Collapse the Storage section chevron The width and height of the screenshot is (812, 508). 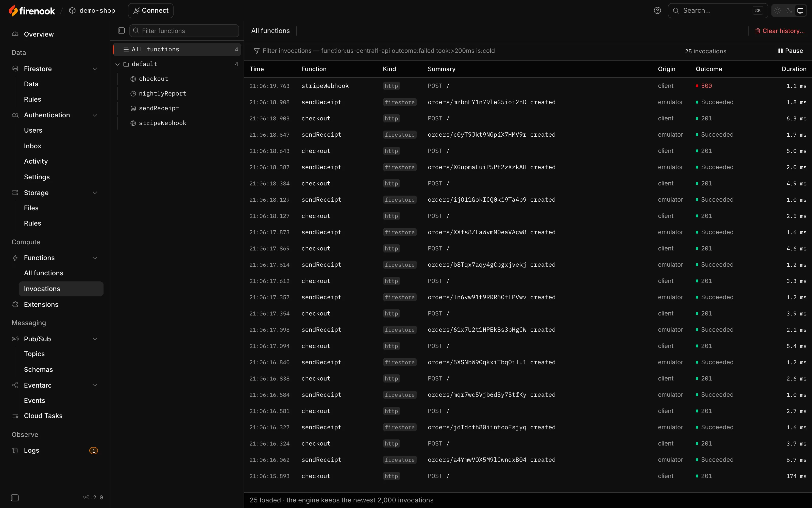pyautogui.click(x=95, y=193)
